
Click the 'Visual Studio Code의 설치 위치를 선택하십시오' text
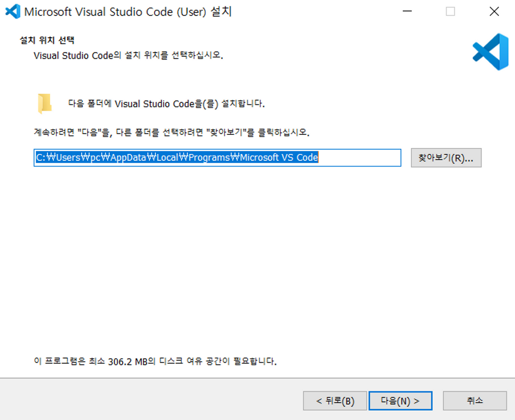[x=128, y=55]
